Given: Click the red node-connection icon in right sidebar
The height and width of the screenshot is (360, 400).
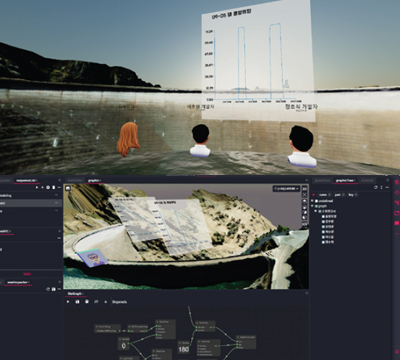Looking at the screenshot, I should point(397,203).
